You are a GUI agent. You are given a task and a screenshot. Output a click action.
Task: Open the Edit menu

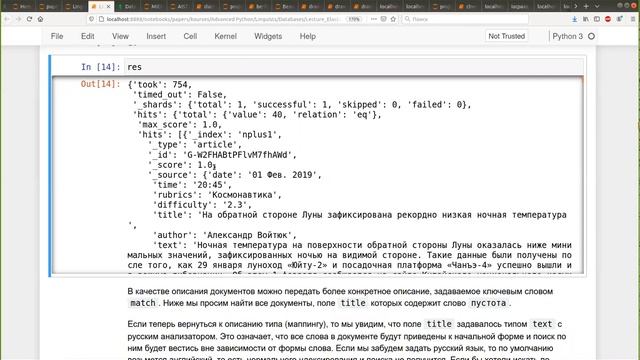(87, 36)
